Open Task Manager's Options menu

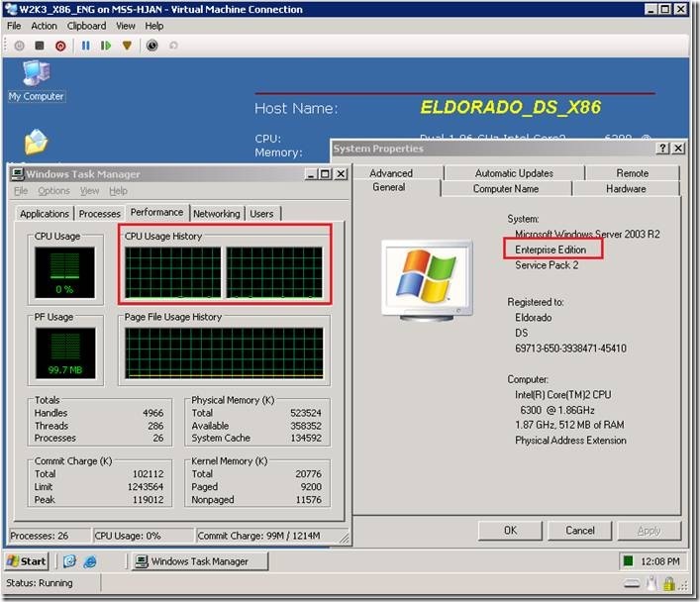pos(53,191)
